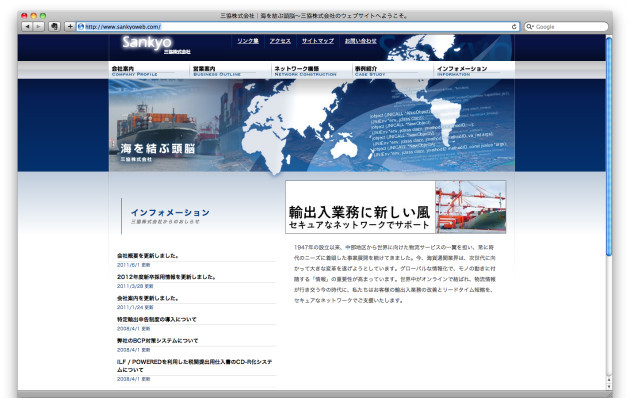Click the green zoom window button
630x398 pixels.
point(43,16)
